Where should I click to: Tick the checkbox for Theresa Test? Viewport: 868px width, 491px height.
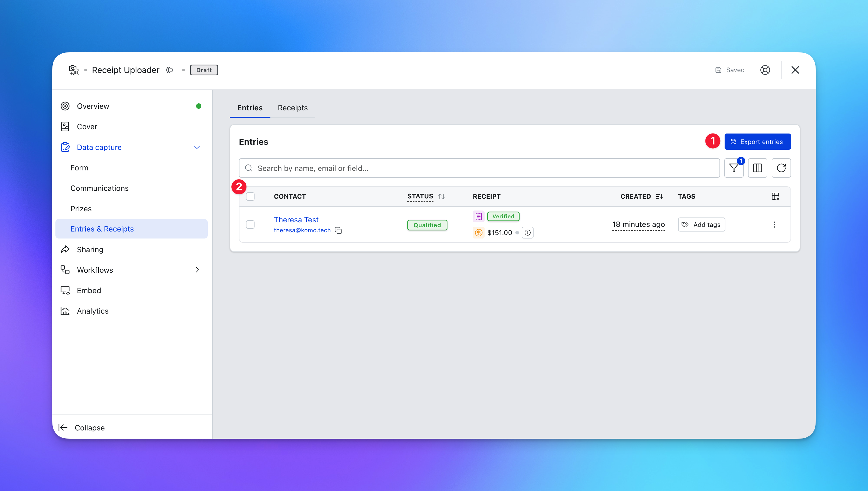click(x=250, y=225)
